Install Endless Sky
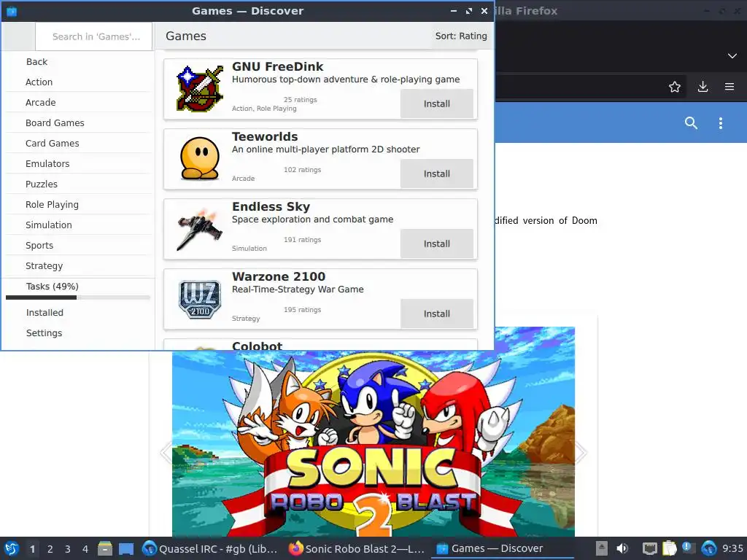Viewport: 747px width, 560px height. [437, 244]
